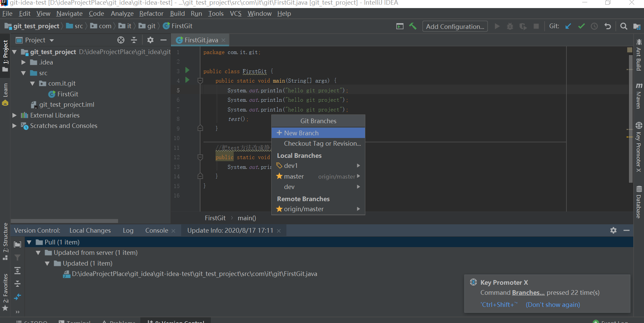Viewport: 644px width, 323px height.
Task: Close the Update Info tab
Action: pos(279,231)
